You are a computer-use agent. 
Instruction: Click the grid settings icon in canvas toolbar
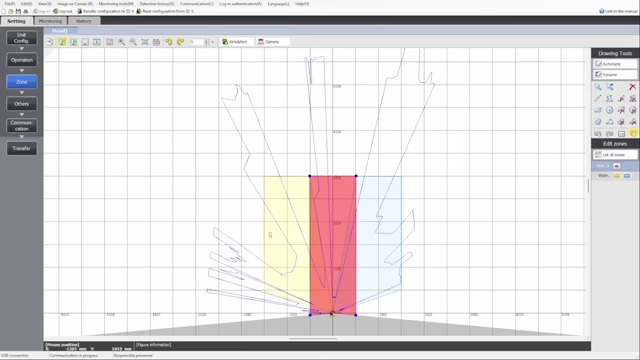point(156,42)
